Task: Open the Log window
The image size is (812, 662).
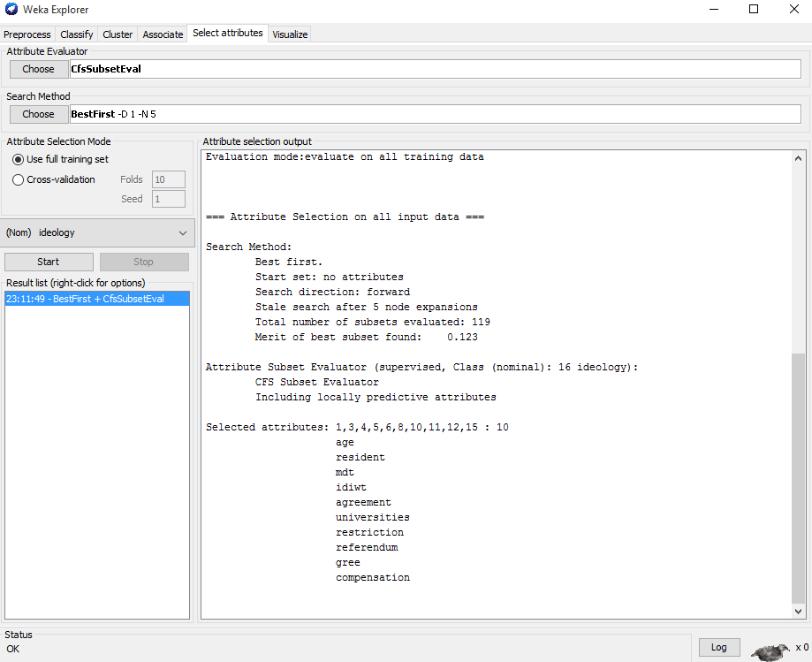Action: point(719,648)
